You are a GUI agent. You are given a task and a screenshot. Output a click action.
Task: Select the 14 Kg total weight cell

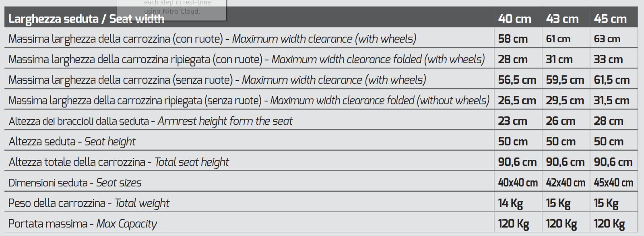tap(510, 203)
